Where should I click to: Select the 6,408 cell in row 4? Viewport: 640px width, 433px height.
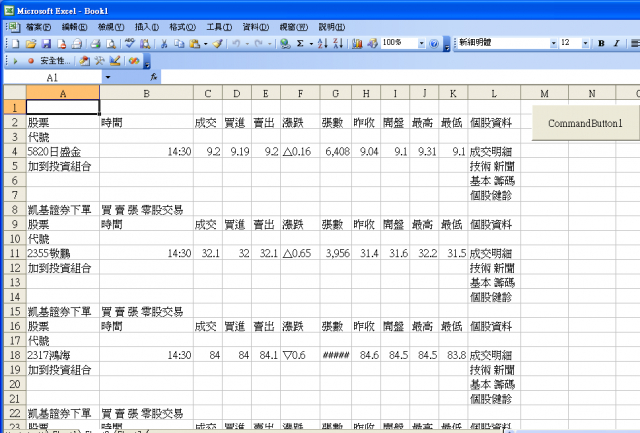click(336, 152)
